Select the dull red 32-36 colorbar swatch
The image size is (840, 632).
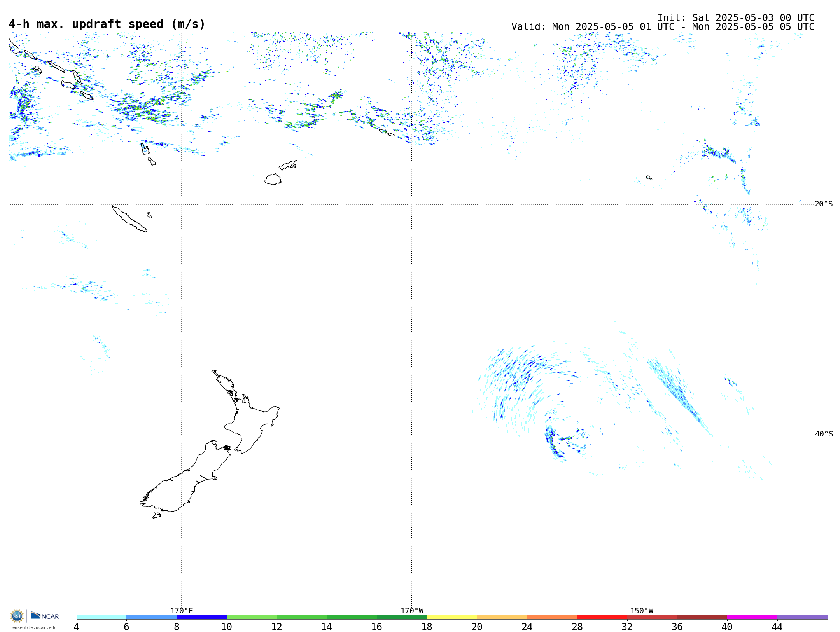(x=652, y=617)
